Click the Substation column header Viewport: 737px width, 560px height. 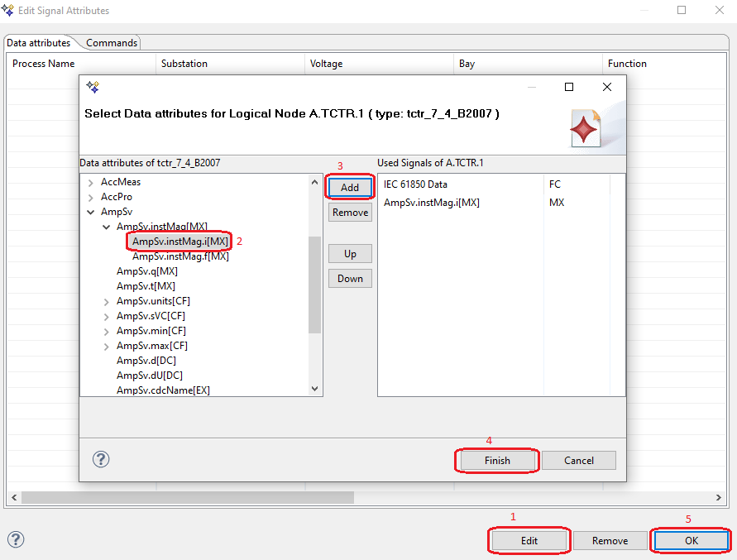click(x=184, y=64)
